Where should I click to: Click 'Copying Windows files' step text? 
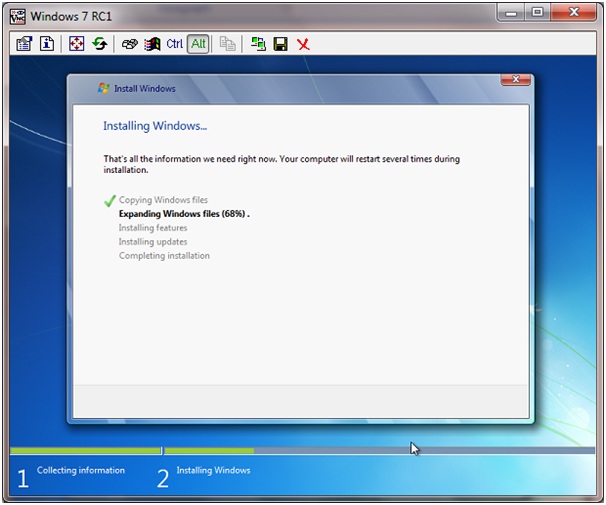(x=163, y=200)
